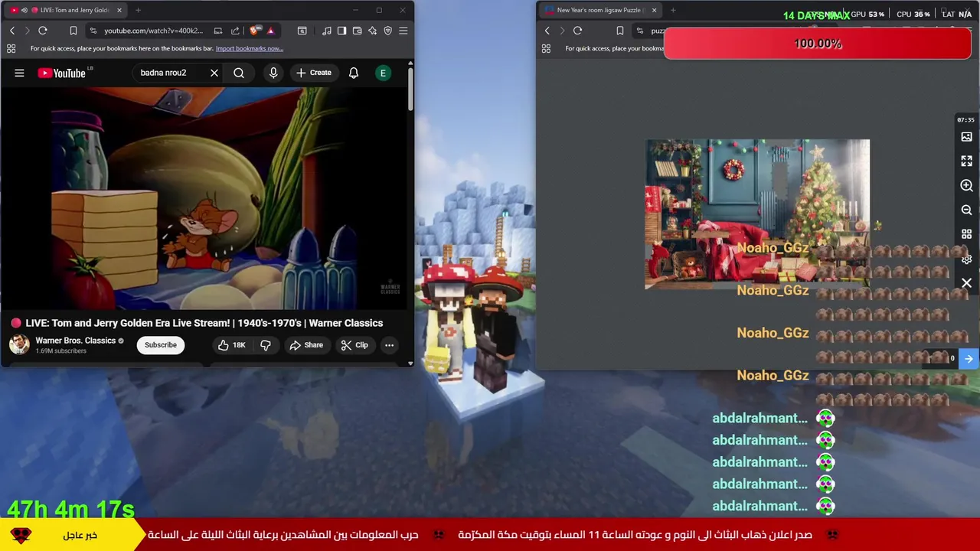The width and height of the screenshot is (980, 551).
Task: Open the account avatar E menu
Action: [x=383, y=73]
